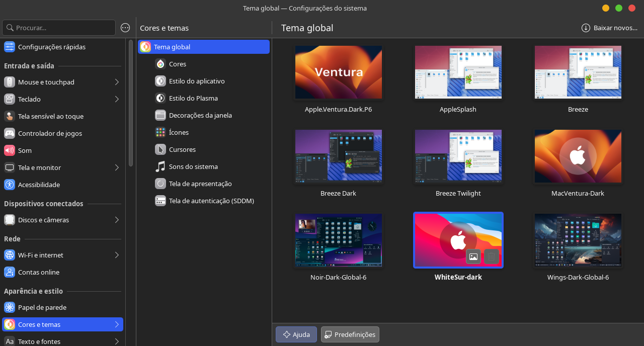Image resolution: width=644 pixels, height=346 pixels.
Task: Click the Som speaker icon
Action: click(x=10, y=150)
